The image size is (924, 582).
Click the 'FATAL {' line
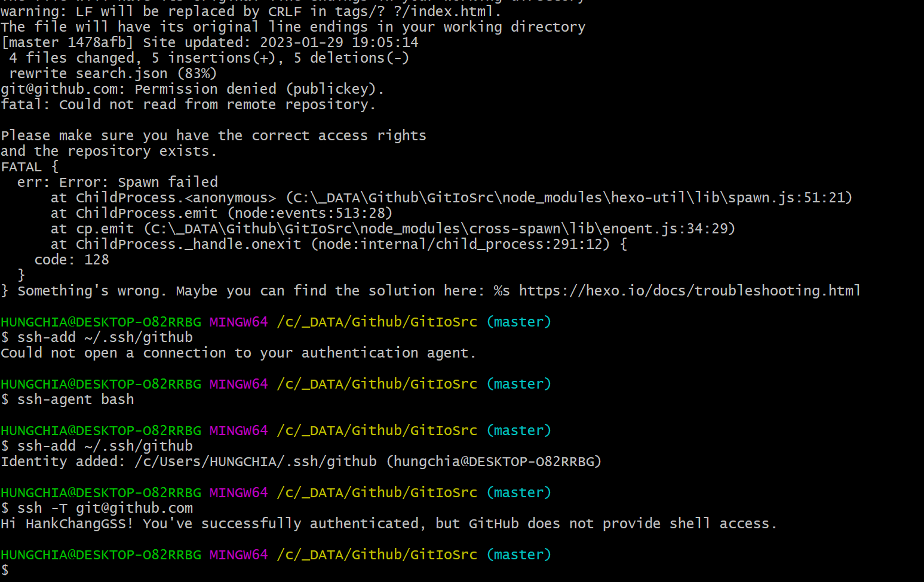tap(29, 167)
